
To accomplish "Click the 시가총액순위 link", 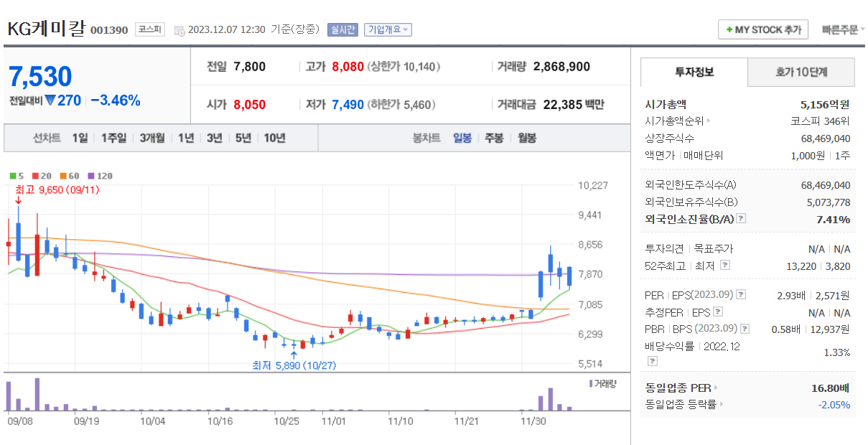I will (x=674, y=121).
